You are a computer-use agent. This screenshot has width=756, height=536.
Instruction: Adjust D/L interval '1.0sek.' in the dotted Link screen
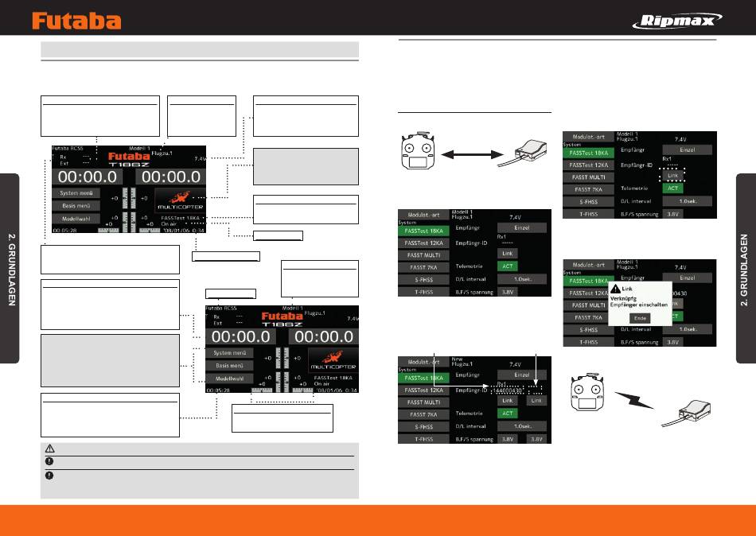coord(687,201)
